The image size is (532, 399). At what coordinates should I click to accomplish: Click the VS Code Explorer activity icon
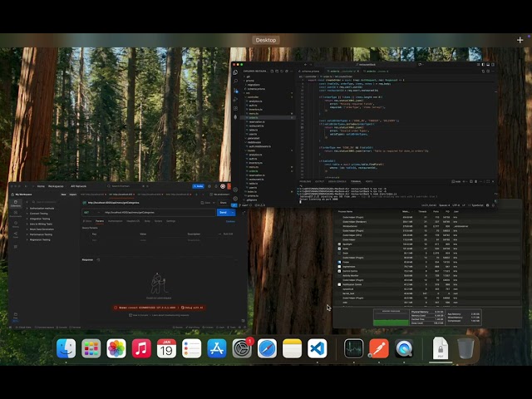click(x=235, y=72)
